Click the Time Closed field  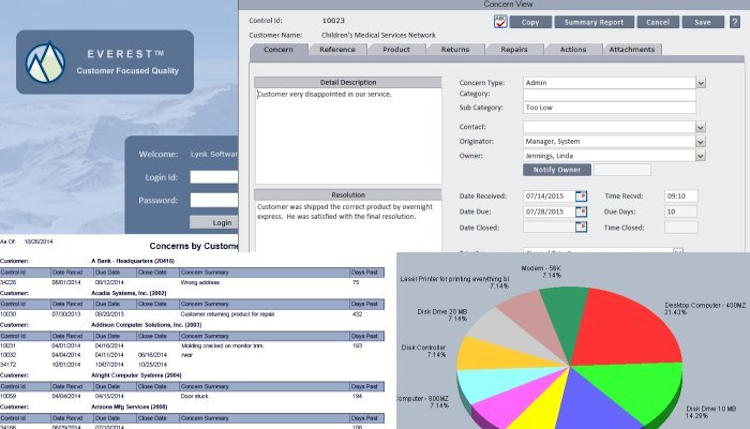[x=681, y=228]
